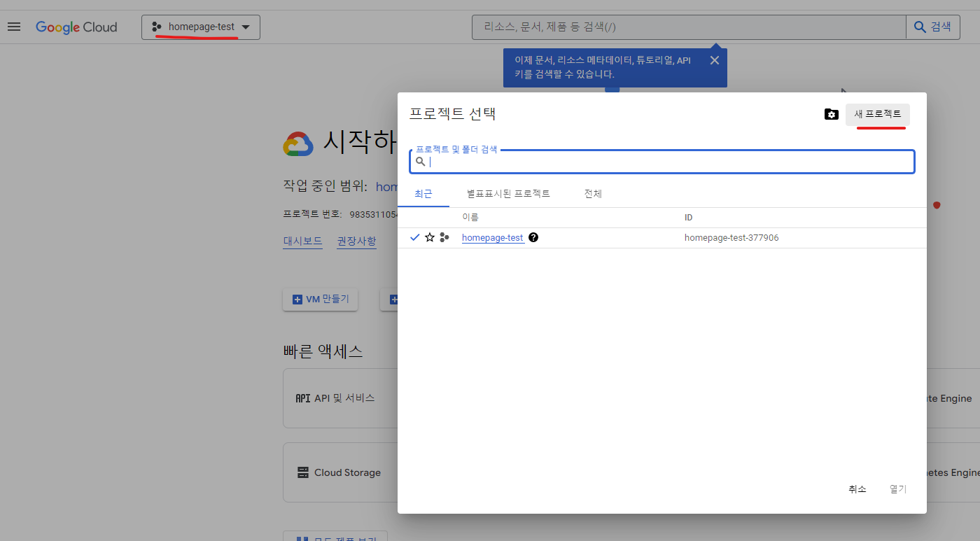980x541 pixels.
Task: Switch to the 최근 tab
Action: pyautogui.click(x=423, y=194)
